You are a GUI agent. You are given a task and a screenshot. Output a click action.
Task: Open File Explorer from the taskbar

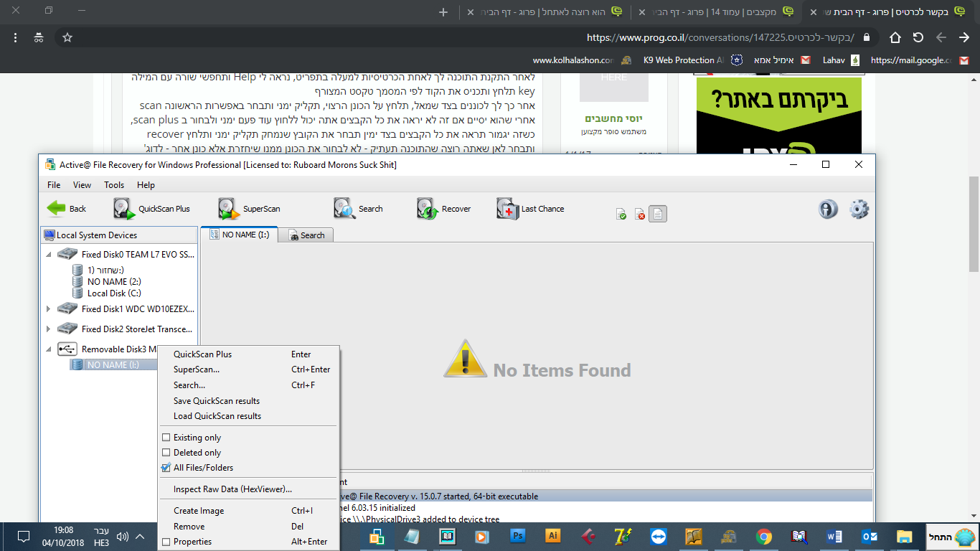click(x=904, y=536)
